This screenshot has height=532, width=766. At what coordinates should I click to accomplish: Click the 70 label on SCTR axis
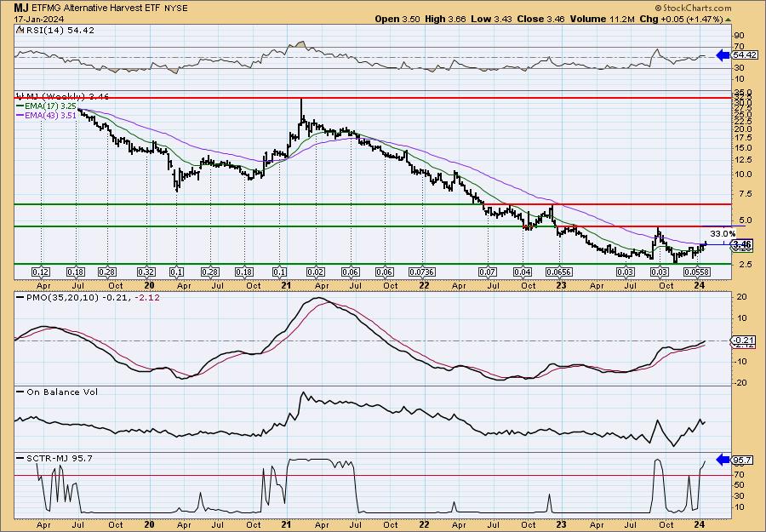coord(739,474)
